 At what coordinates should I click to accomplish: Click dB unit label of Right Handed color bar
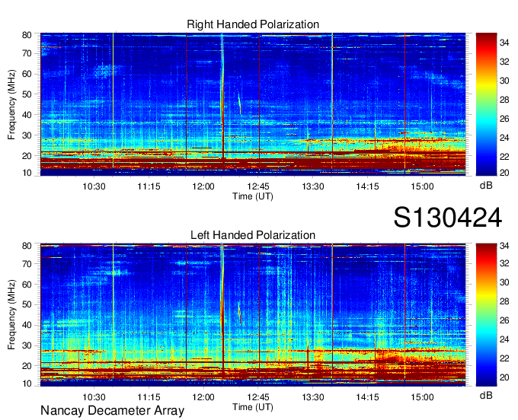tap(486, 186)
